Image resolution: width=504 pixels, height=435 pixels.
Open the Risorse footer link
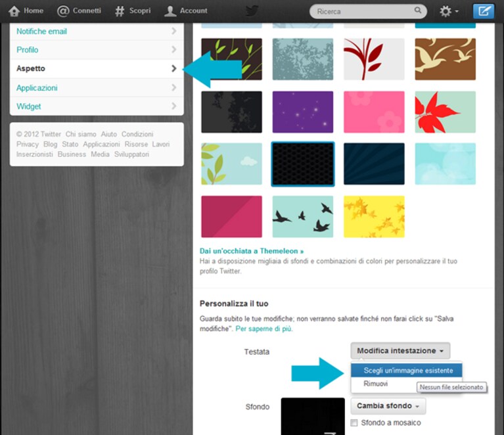tap(136, 145)
